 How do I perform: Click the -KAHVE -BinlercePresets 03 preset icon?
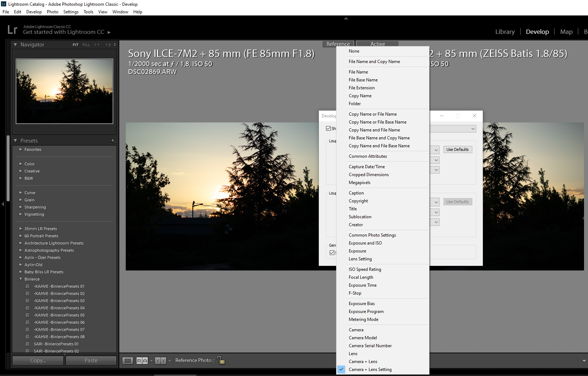click(x=27, y=301)
